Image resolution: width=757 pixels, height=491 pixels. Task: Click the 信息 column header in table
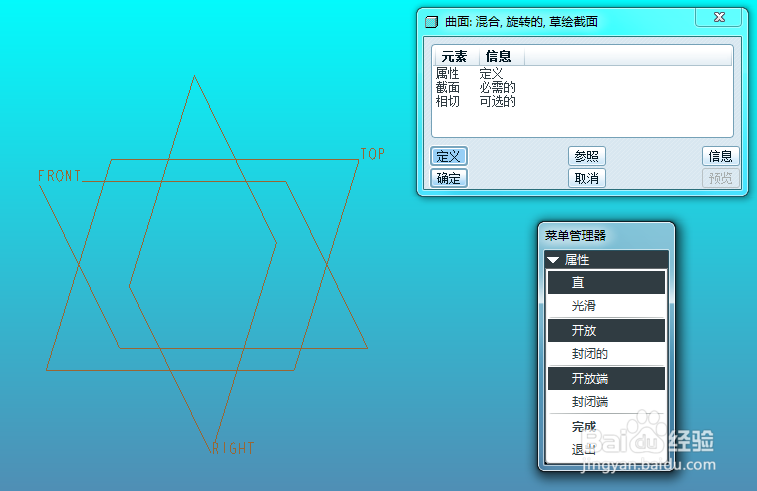pyautogui.click(x=501, y=56)
